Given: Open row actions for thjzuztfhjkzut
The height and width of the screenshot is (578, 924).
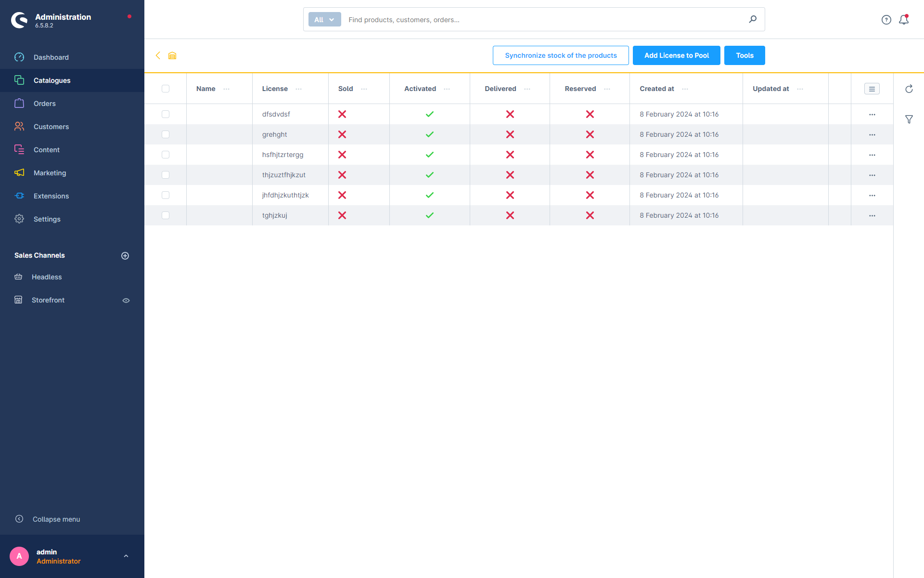Looking at the screenshot, I should [872, 175].
